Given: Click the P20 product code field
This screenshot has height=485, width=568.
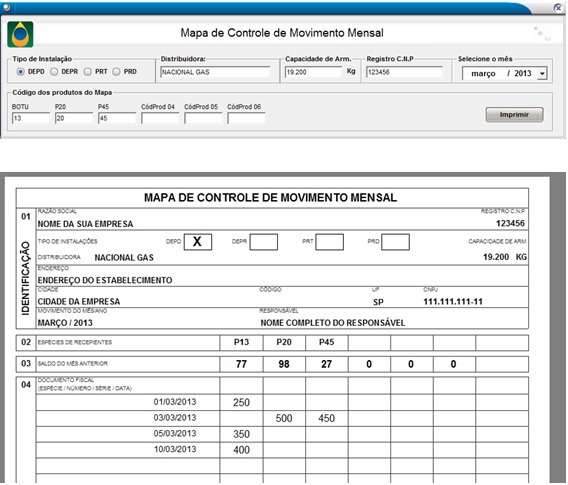Looking at the screenshot, I should pyautogui.click(x=74, y=118).
